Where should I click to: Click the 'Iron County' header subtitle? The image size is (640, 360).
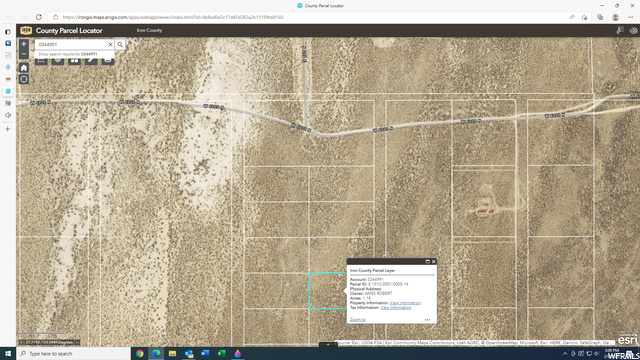click(149, 30)
